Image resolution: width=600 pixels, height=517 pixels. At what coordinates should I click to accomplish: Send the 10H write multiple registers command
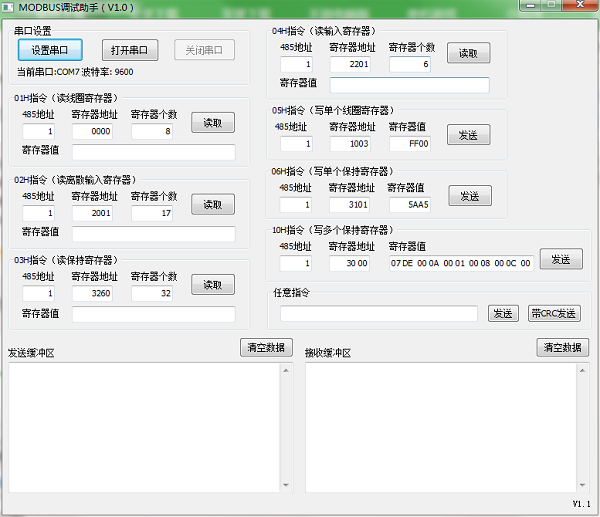(561, 259)
